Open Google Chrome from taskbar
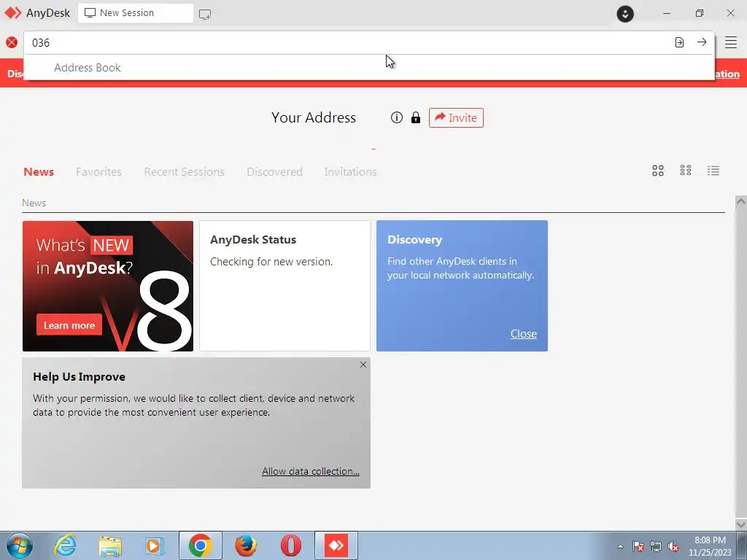 201,545
